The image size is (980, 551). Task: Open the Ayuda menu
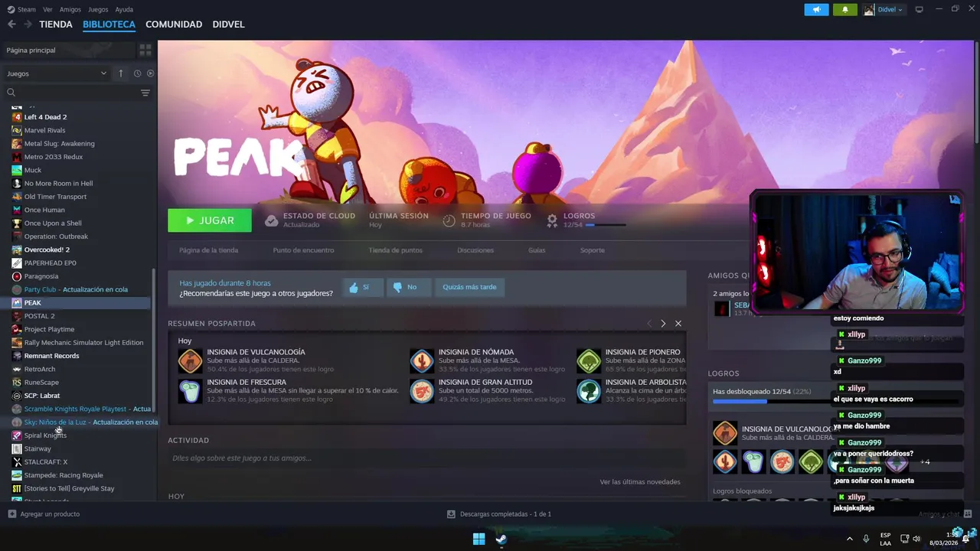pos(124,10)
